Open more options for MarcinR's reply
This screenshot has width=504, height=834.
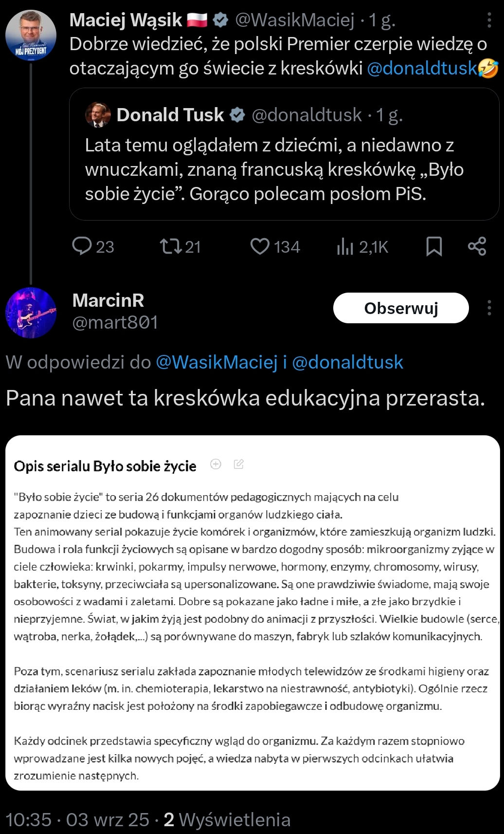pos(489,308)
